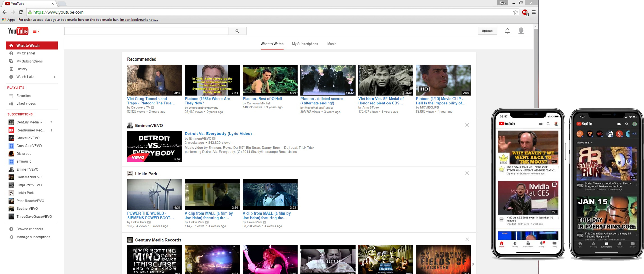Select the What to Watch top tab

272,44
